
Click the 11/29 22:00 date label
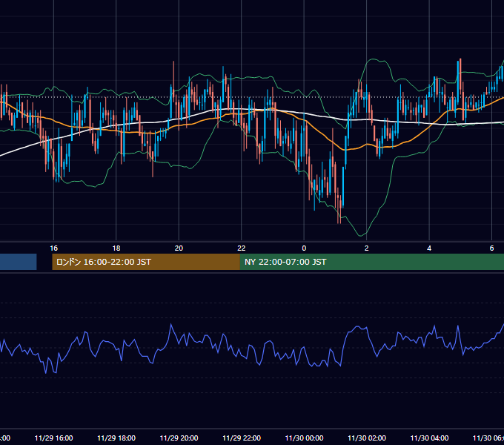tap(242, 438)
